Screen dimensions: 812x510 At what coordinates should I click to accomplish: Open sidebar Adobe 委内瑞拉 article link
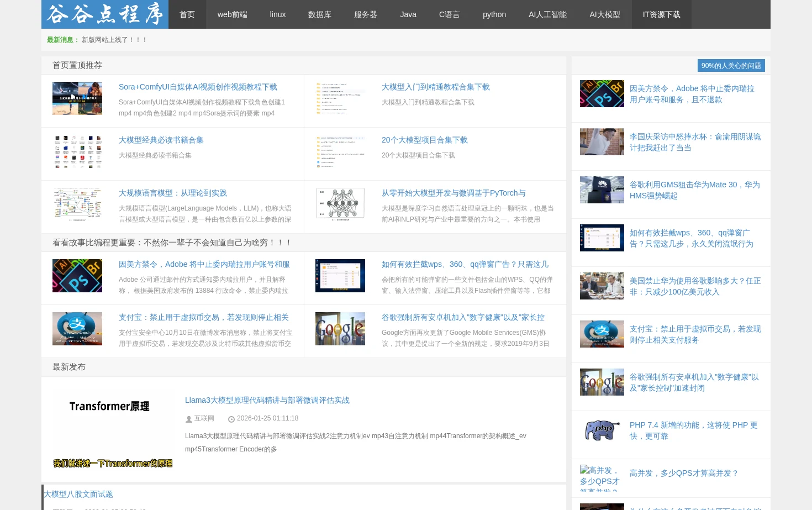(x=692, y=94)
